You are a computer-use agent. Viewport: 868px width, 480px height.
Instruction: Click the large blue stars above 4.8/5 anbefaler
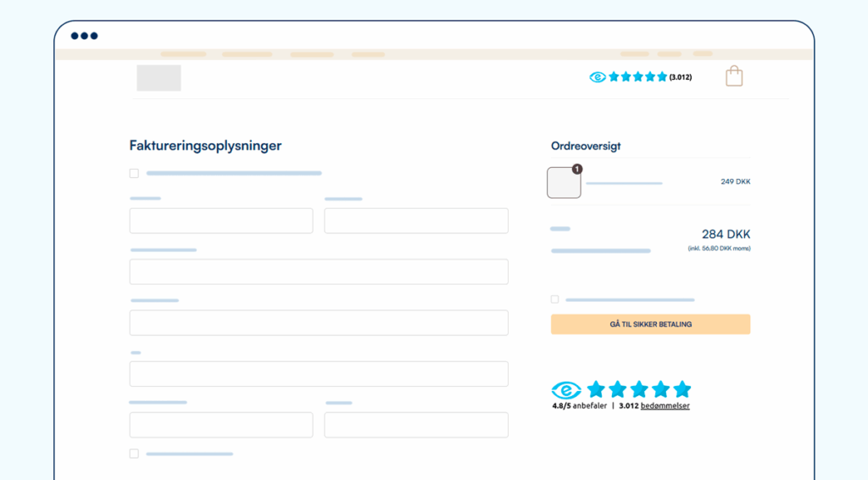point(639,389)
